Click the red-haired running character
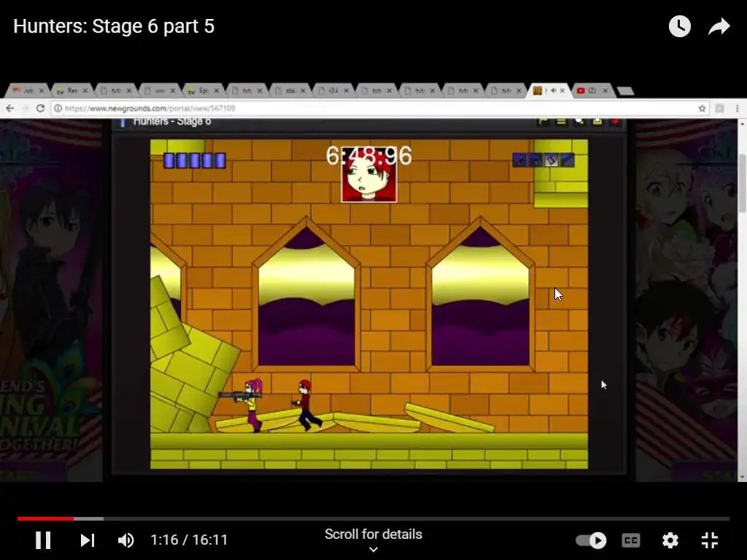The image size is (747, 560). [x=307, y=405]
